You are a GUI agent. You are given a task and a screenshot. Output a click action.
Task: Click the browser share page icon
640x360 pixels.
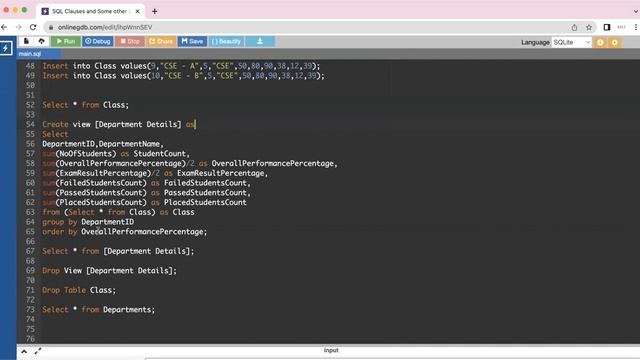tap(574, 27)
